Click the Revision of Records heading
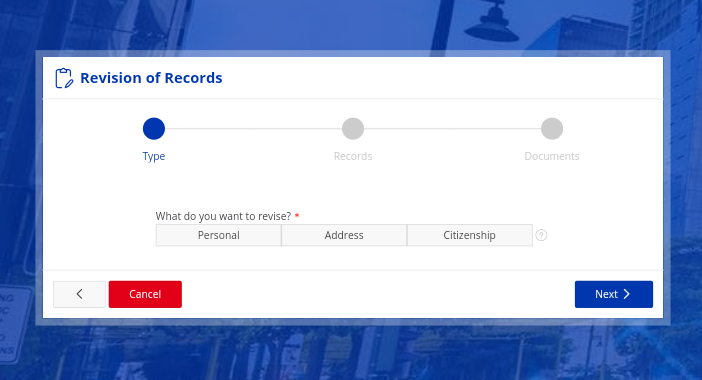702x380 pixels. pos(151,78)
